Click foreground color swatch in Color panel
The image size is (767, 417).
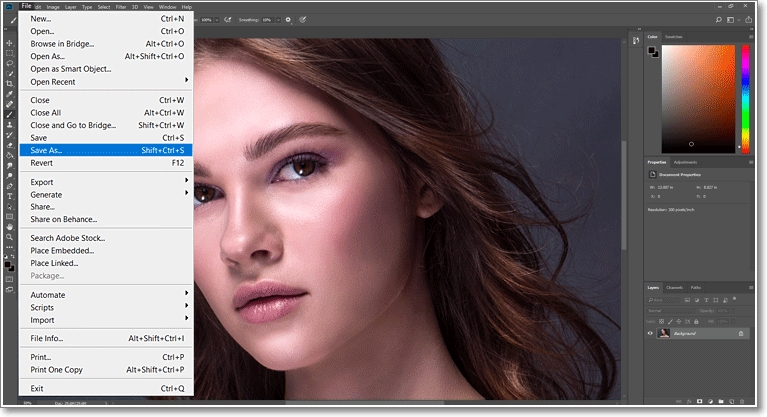(652, 50)
